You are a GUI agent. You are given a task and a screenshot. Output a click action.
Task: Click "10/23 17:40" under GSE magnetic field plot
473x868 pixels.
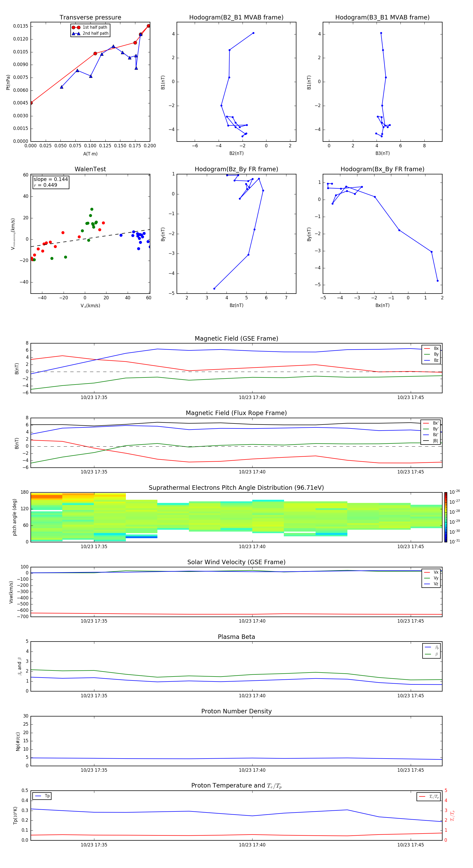click(x=252, y=398)
